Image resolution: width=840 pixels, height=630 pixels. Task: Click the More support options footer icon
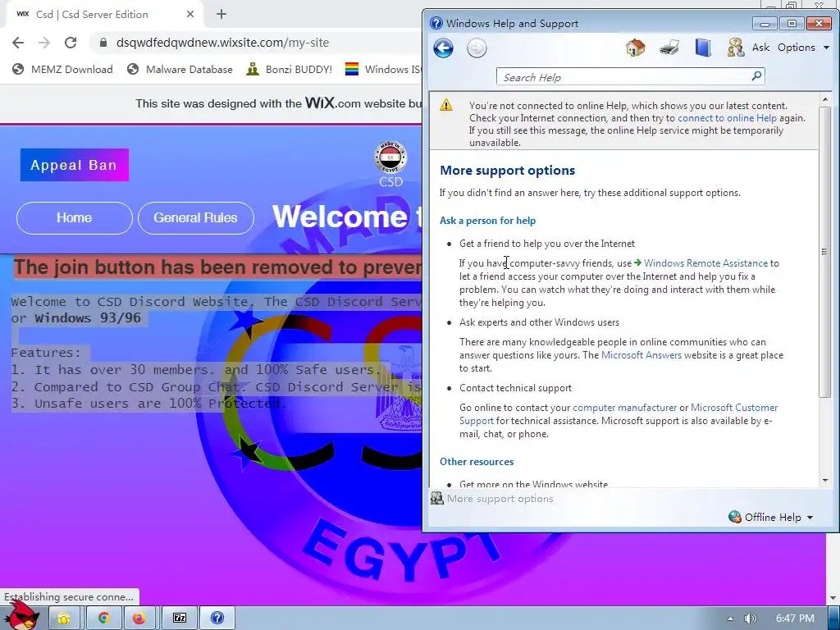click(x=437, y=499)
